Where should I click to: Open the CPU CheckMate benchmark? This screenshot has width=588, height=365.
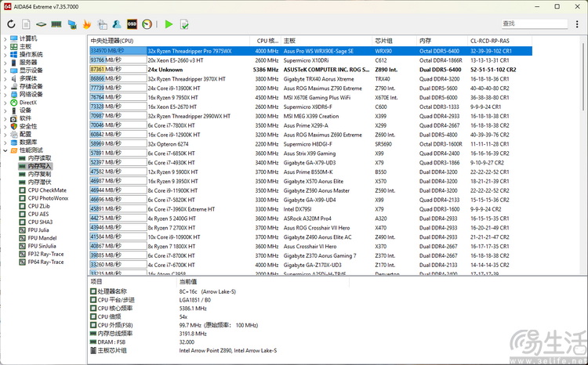(x=47, y=190)
